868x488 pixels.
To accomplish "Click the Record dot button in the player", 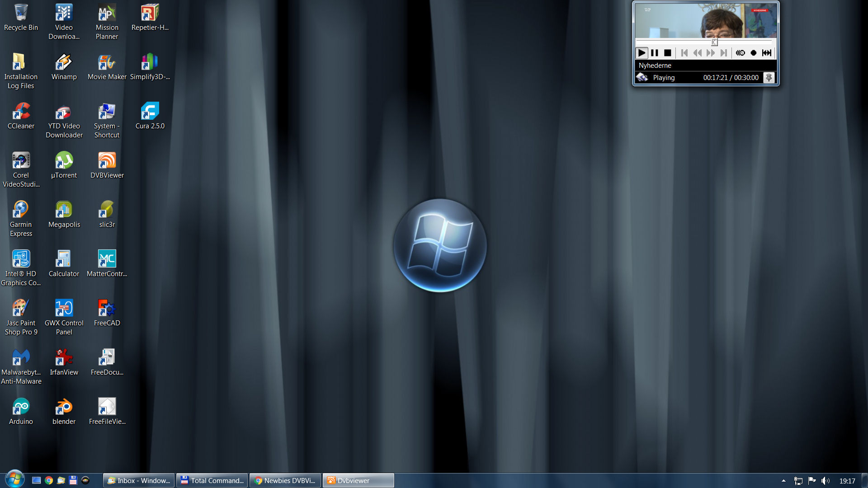I will (x=753, y=53).
